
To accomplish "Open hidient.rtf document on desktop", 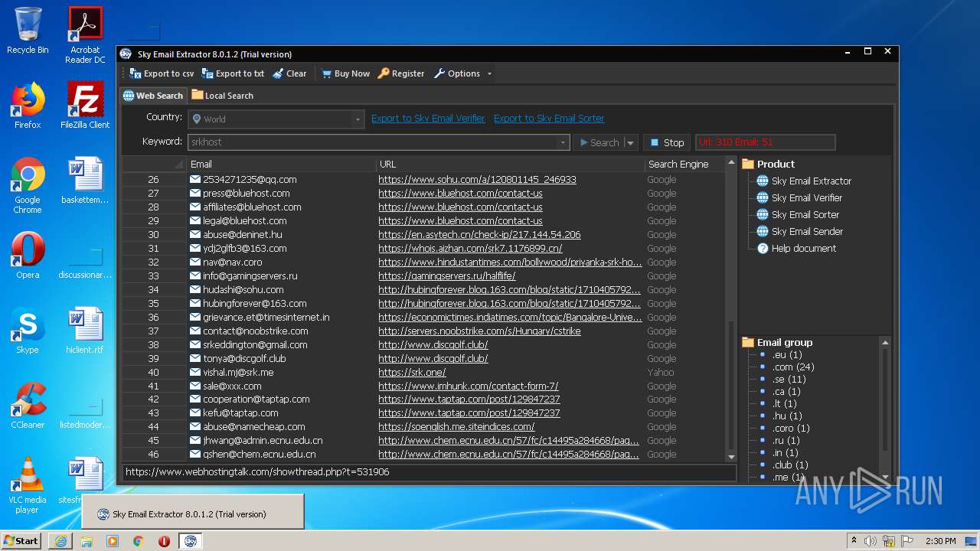I will pos(85,331).
